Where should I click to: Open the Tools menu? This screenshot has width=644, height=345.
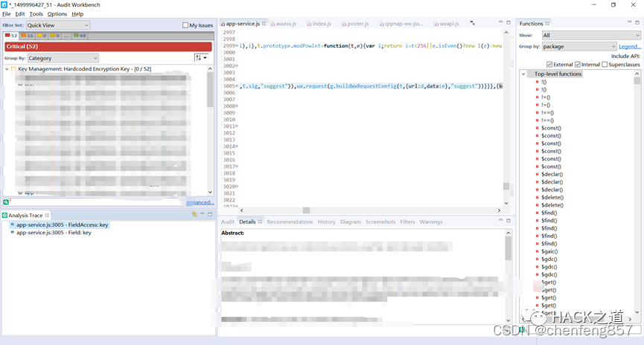point(36,14)
